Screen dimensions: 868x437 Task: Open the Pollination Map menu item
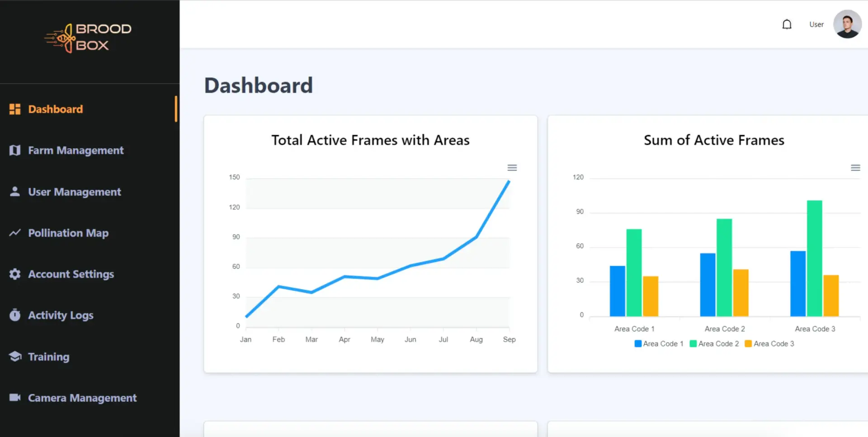click(x=68, y=233)
